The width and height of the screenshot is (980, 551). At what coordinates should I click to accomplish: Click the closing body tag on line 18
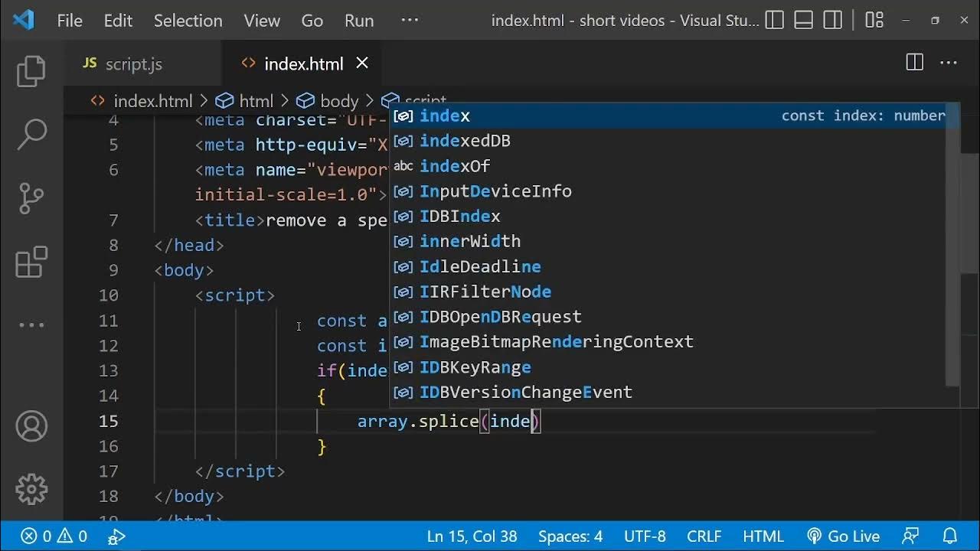(188, 497)
